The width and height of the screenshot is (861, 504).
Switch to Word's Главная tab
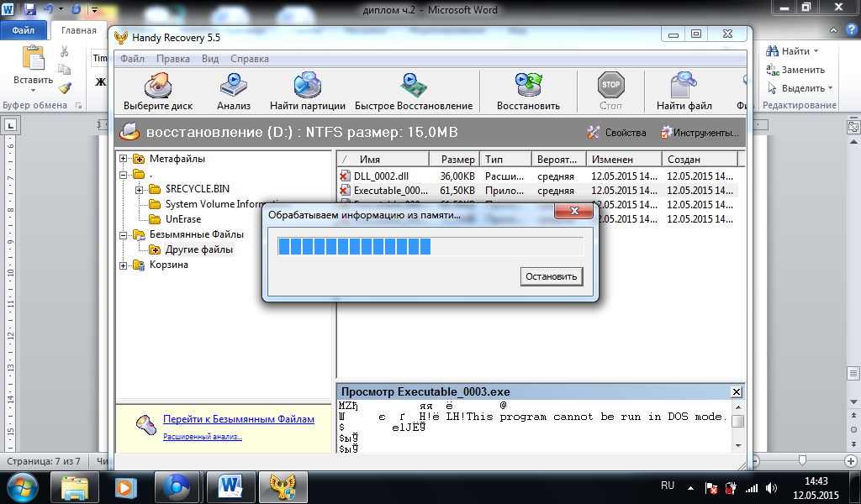78,30
